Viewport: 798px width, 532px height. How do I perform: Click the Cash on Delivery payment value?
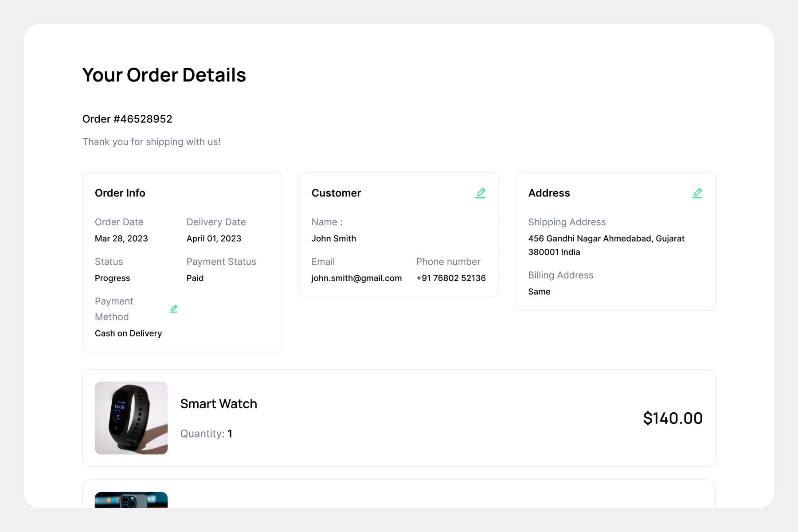click(128, 333)
